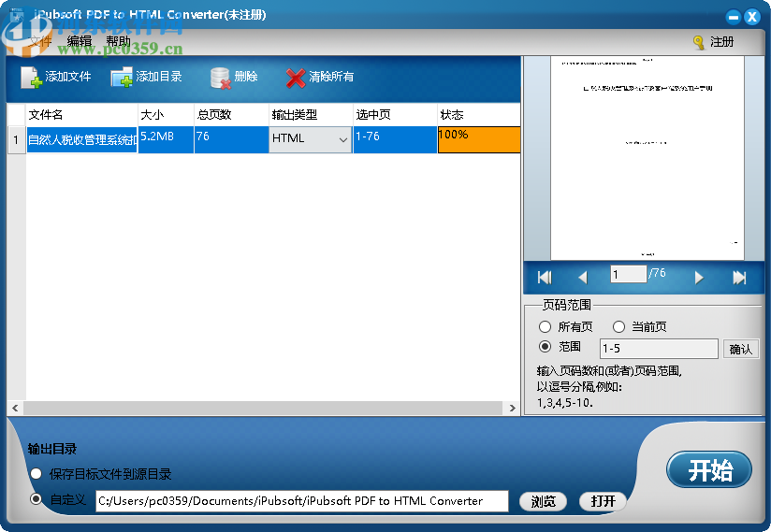
Task: Select file 自然人税收管理系统 in the list
Action: click(81, 140)
